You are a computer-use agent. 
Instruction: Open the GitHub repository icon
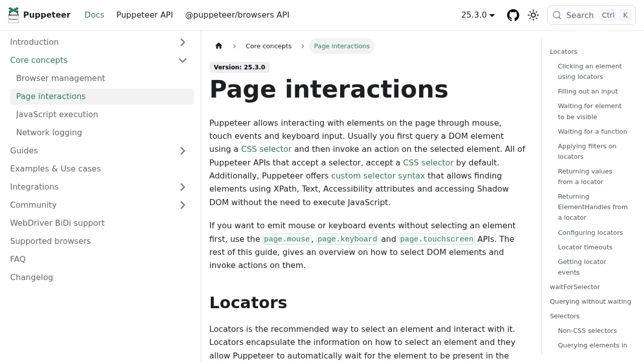(513, 15)
